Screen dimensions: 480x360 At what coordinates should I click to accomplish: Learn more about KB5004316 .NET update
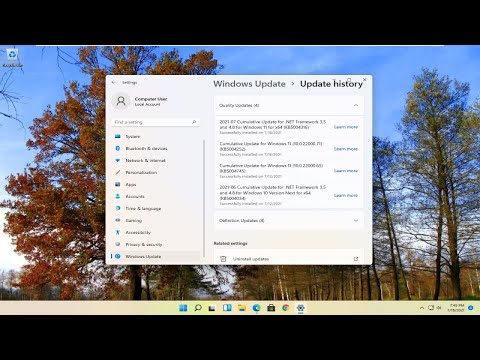pyautogui.click(x=346, y=127)
